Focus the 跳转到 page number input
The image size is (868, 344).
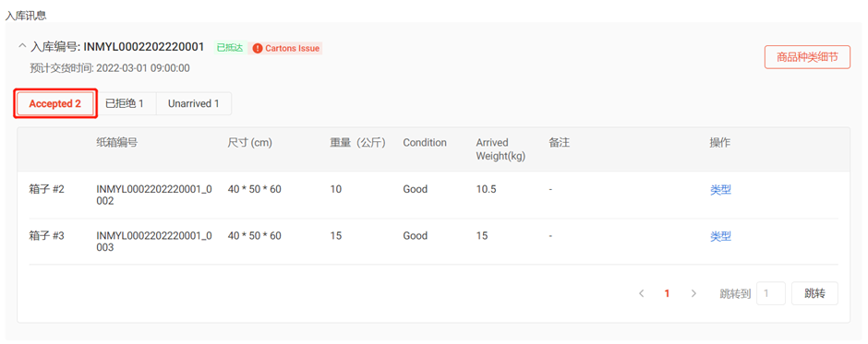[770, 293]
